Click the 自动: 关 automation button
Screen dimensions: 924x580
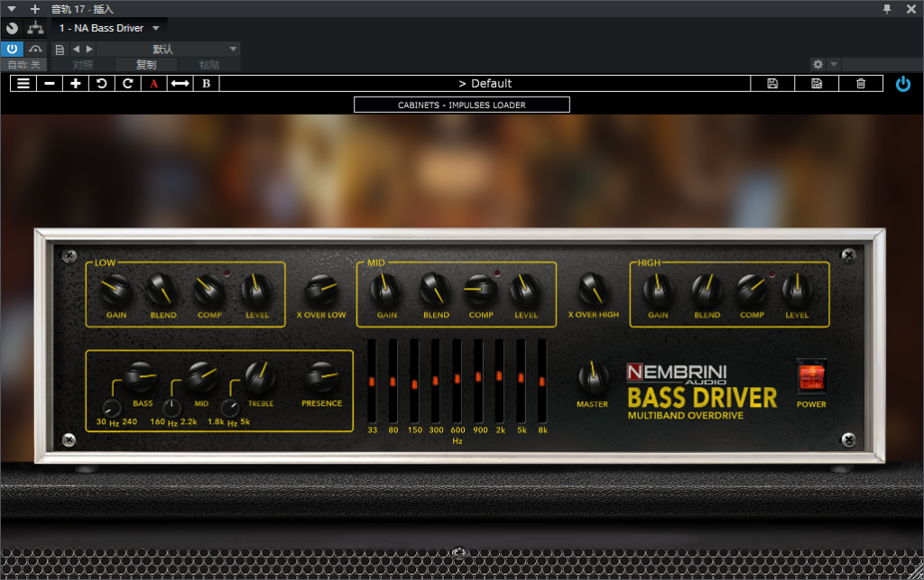click(24, 65)
